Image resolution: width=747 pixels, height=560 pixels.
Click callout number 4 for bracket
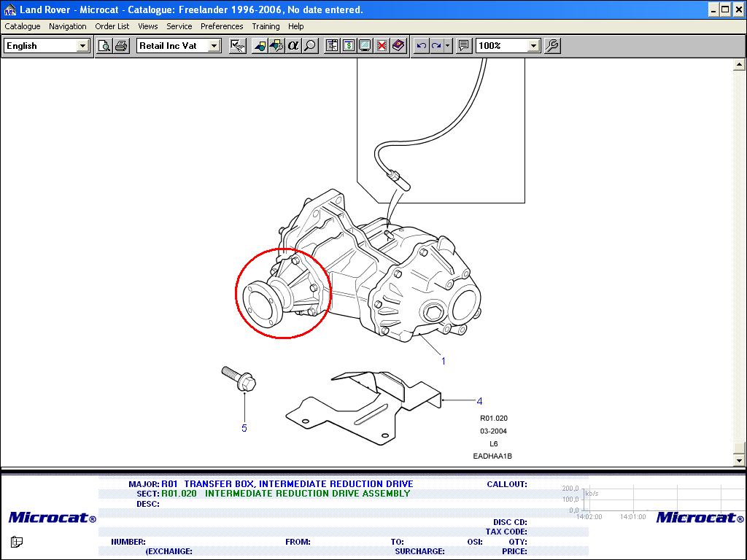click(479, 401)
